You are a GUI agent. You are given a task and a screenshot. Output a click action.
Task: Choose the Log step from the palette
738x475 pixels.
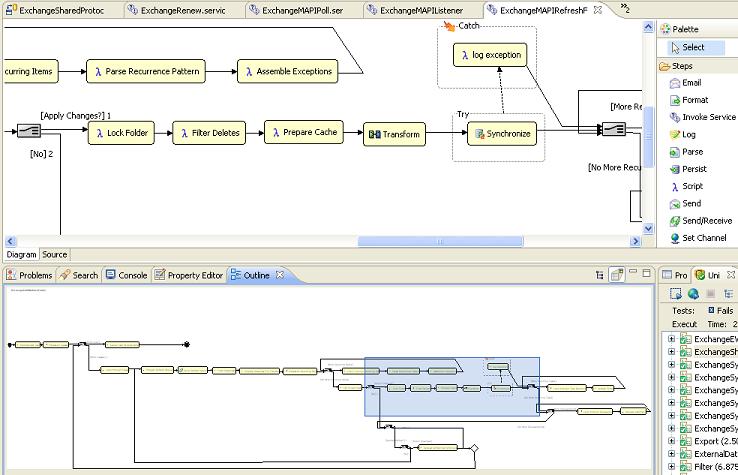pyautogui.click(x=688, y=135)
